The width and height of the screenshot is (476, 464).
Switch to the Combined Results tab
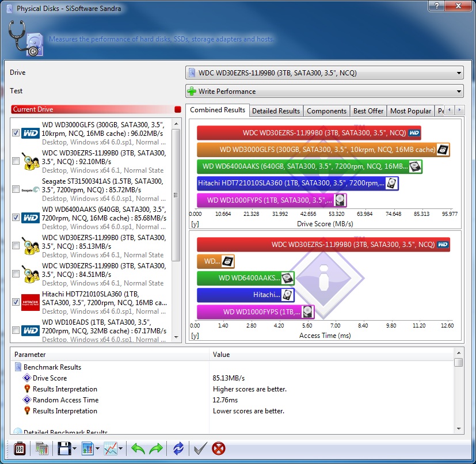pyautogui.click(x=218, y=110)
